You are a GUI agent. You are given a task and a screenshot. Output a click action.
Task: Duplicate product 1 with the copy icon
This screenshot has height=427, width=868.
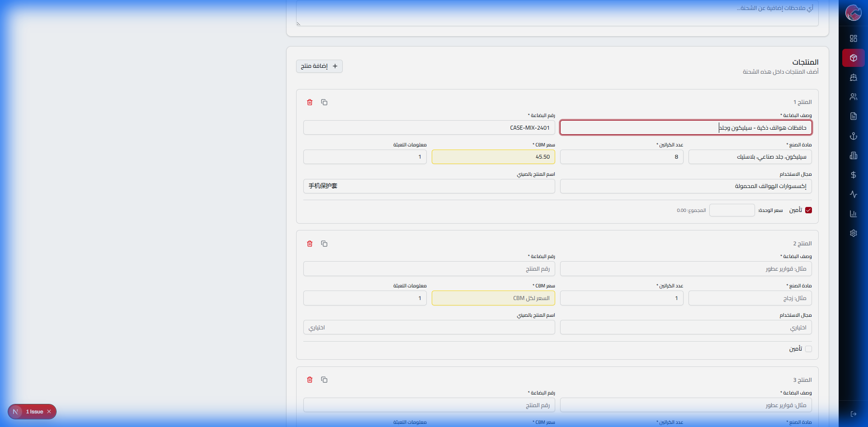pos(324,103)
